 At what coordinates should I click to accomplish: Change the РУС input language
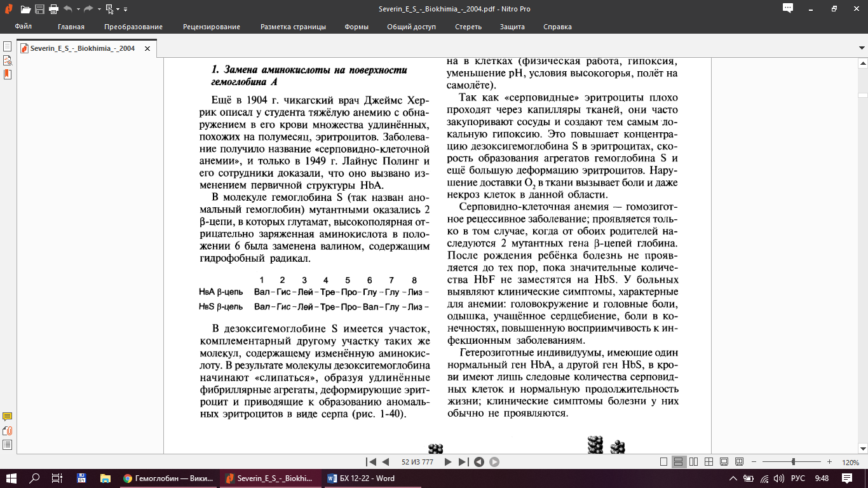tap(798, 478)
